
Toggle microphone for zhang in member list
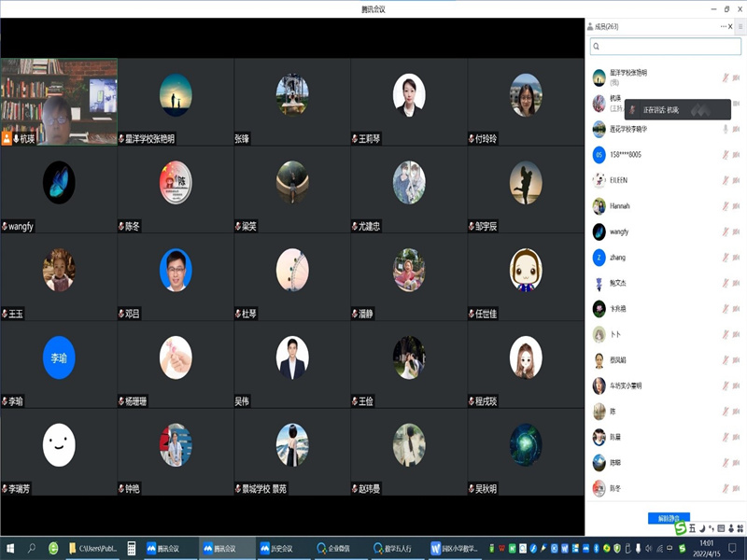[x=726, y=258]
